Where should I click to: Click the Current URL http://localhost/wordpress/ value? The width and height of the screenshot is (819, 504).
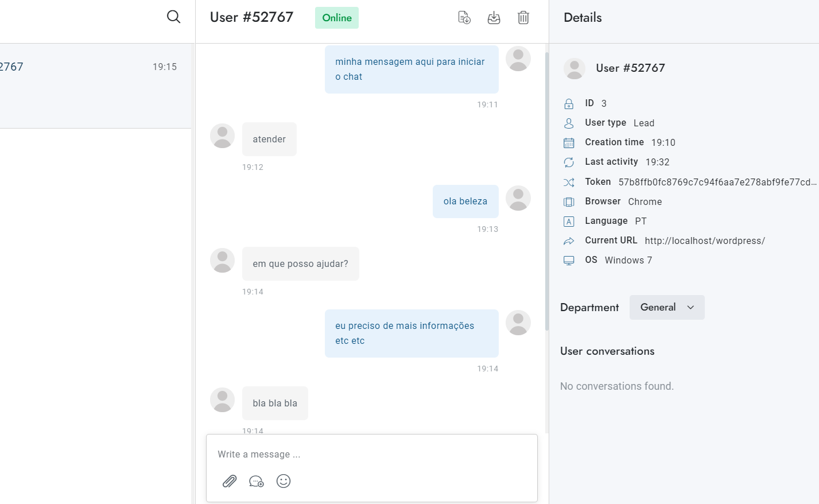705,241
